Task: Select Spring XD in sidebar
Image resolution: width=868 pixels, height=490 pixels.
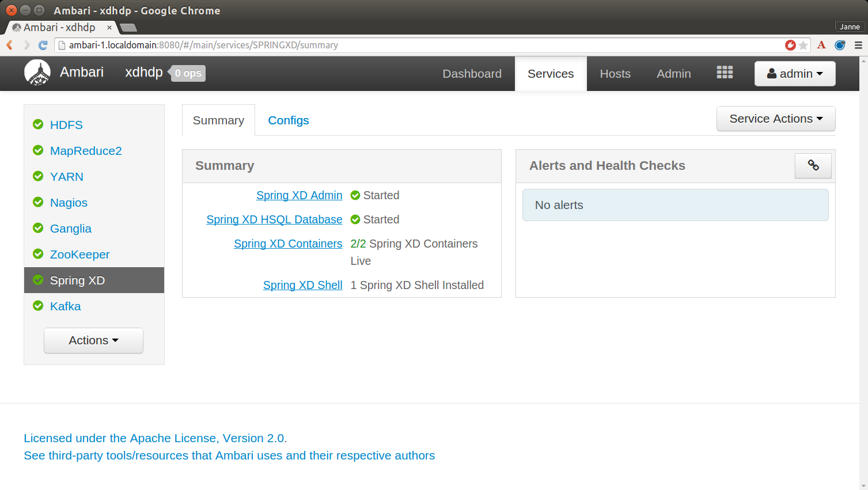Action: coord(94,280)
